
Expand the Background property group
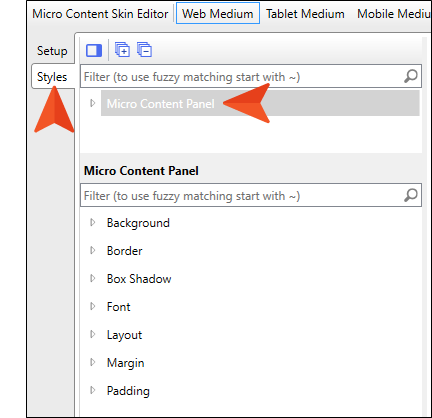93,222
